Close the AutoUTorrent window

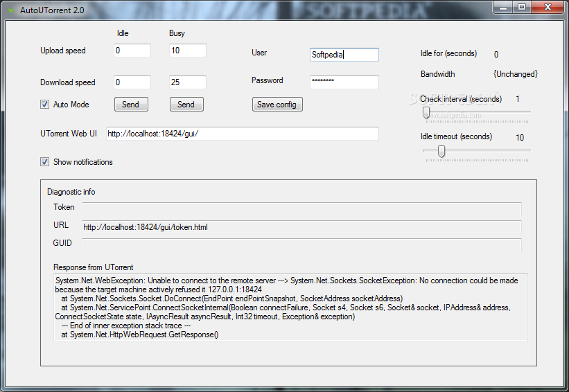(x=548, y=8)
